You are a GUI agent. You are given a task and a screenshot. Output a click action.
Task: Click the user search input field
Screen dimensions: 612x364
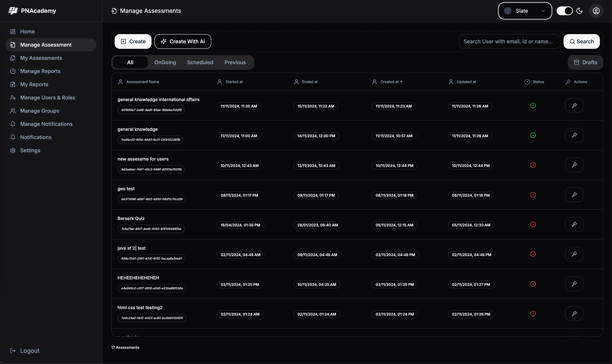point(509,41)
